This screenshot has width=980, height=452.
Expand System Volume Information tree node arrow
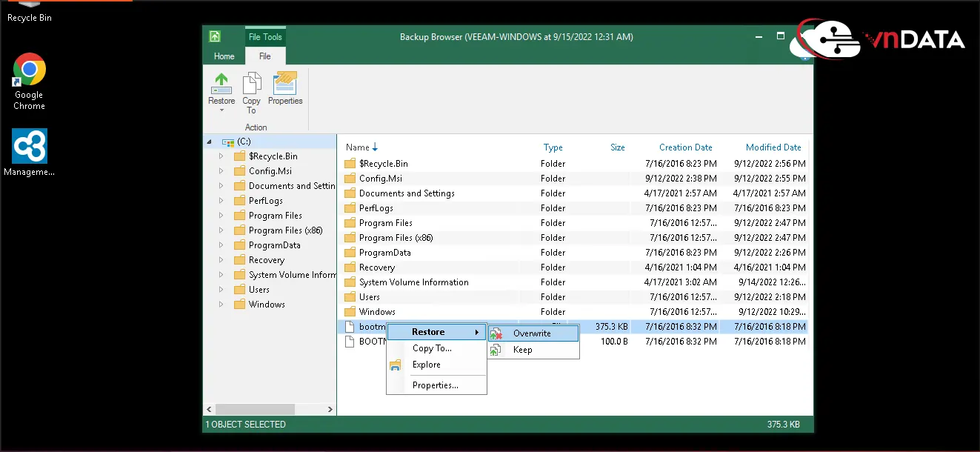(221, 275)
